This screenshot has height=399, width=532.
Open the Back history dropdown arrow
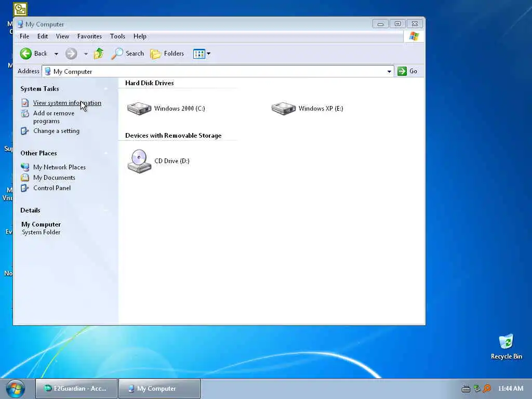[x=56, y=54]
